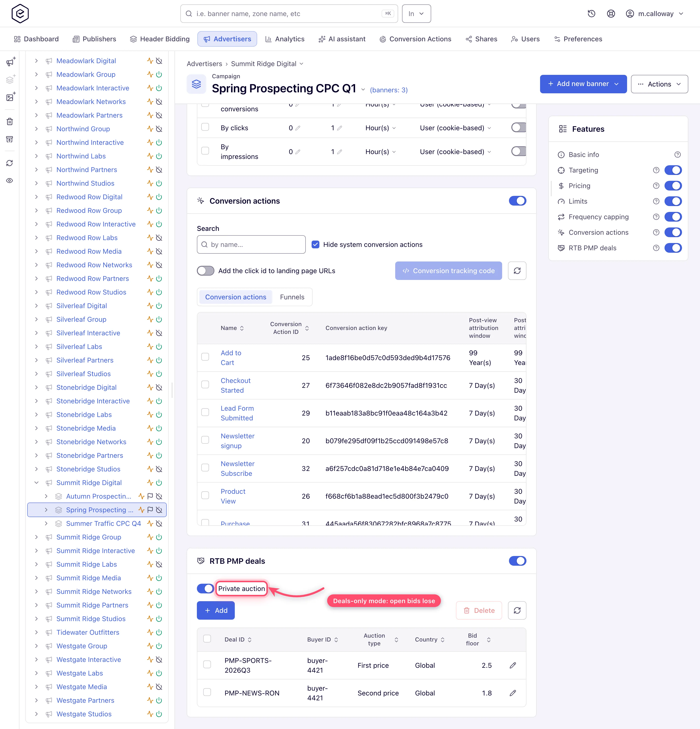Image resolution: width=700 pixels, height=729 pixels.
Task: Click the conversion search by name field
Action: (251, 245)
